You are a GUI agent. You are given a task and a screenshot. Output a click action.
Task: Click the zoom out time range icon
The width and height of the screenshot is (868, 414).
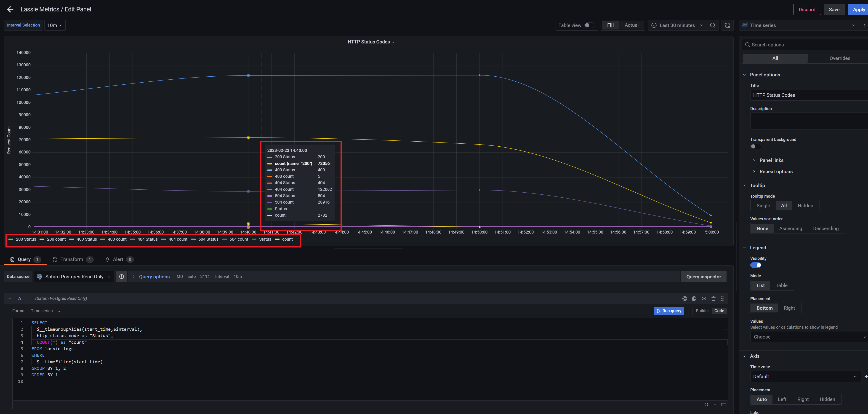712,25
